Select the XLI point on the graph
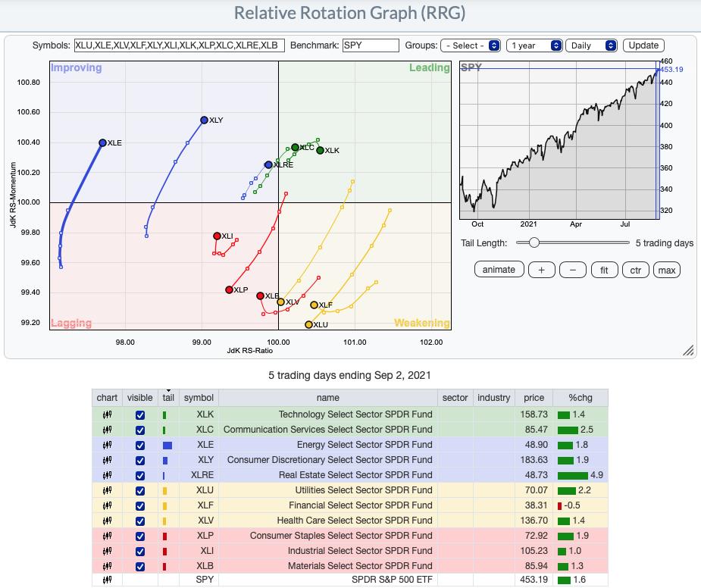The height and width of the screenshot is (588, 701). pyautogui.click(x=217, y=236)
